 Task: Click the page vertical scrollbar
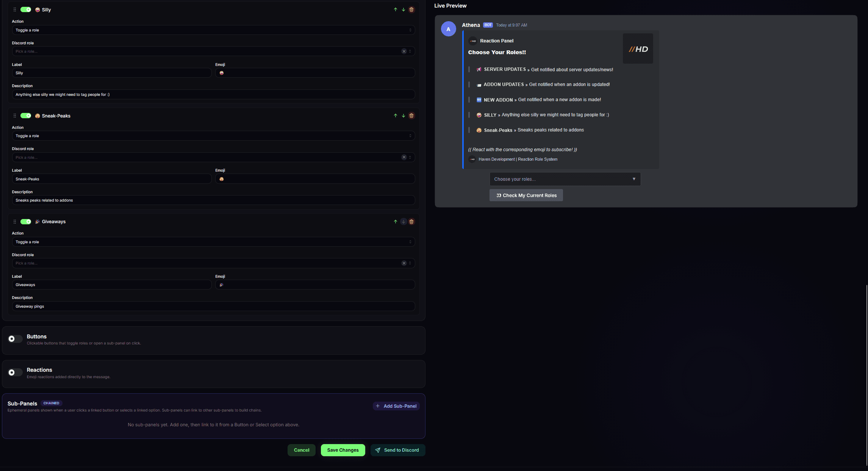point(866,375)
